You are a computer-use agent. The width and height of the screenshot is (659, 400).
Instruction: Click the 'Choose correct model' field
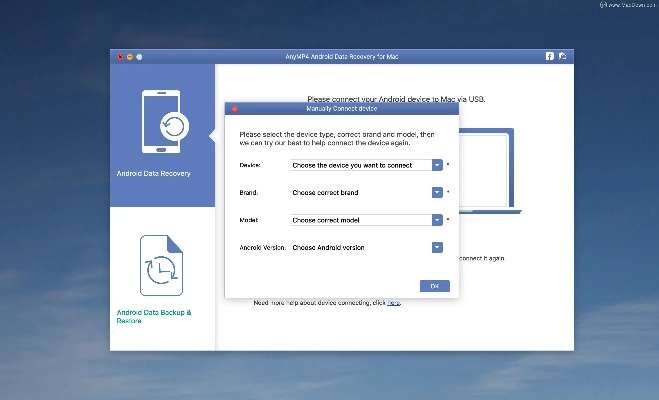click(x=360, y=220)
